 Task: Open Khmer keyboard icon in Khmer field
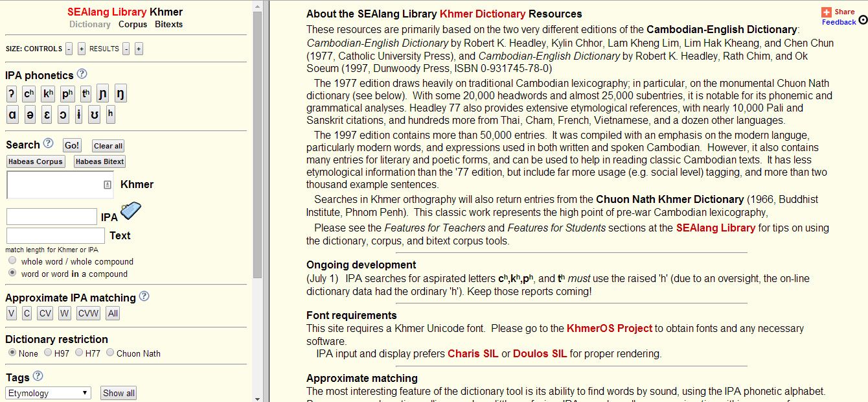pos(107,185)
